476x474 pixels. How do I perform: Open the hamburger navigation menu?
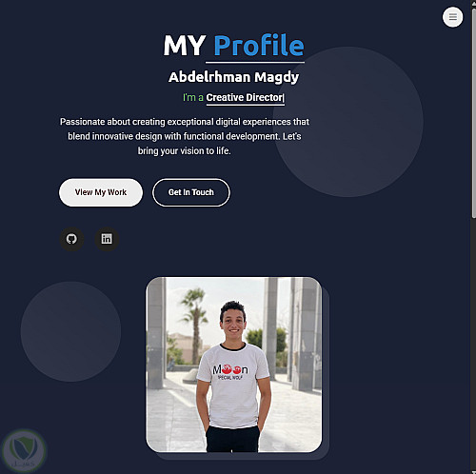point(452,17)
